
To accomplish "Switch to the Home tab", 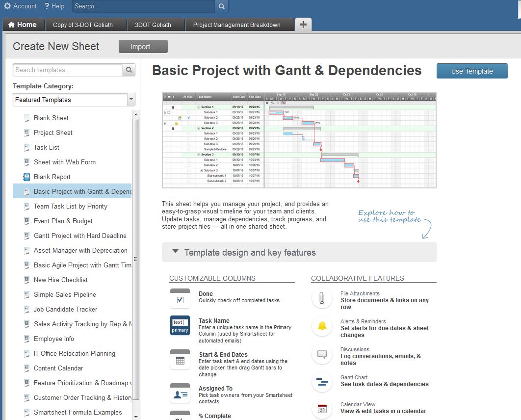I will coord(23,25).
